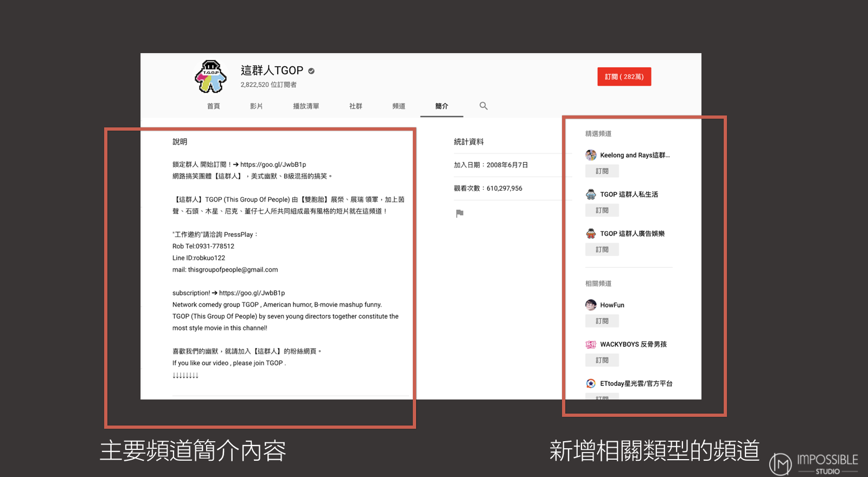Image resolution: width=868 pixels, height=477 pixels.
Task: Click the Keelong and Rays channel avatar
Action: point(591,155)
